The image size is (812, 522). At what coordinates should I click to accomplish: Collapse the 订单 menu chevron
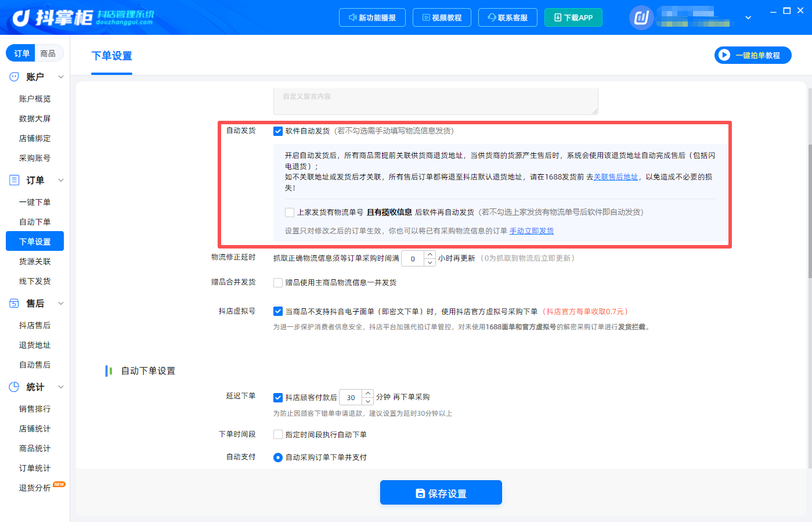61,180
